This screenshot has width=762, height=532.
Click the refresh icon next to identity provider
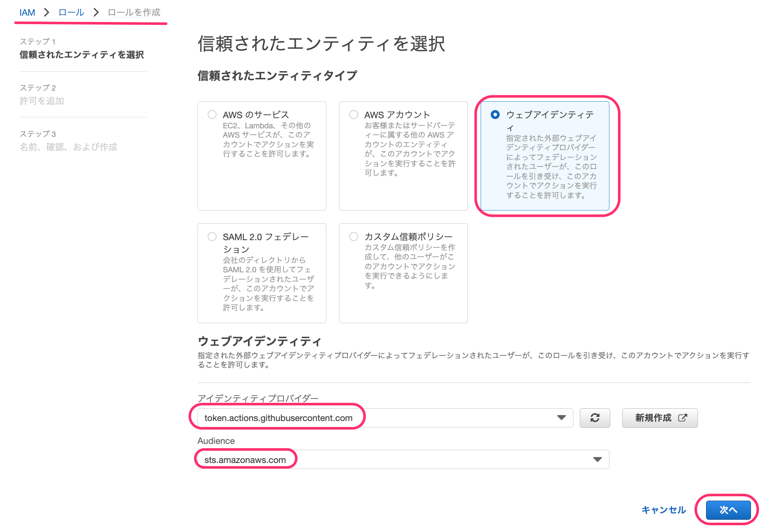click(595, 418)
